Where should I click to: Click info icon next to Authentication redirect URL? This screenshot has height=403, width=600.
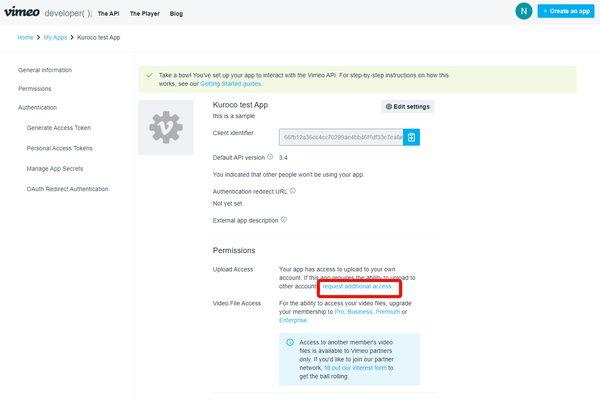click(292, 191)
